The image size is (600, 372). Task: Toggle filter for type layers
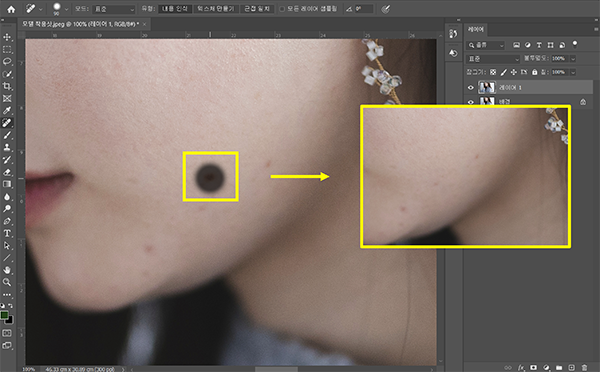pyautogui.click(x=539, y=45)
